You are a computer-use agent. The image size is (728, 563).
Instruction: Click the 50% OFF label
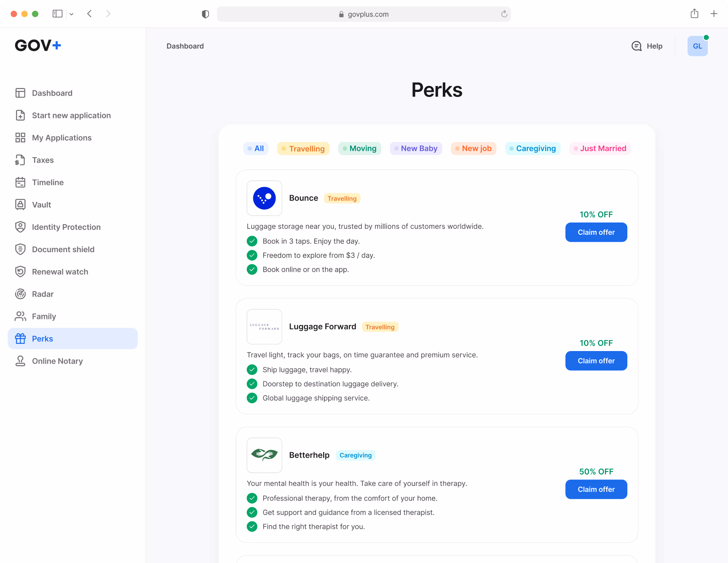(x=596, y=472)
